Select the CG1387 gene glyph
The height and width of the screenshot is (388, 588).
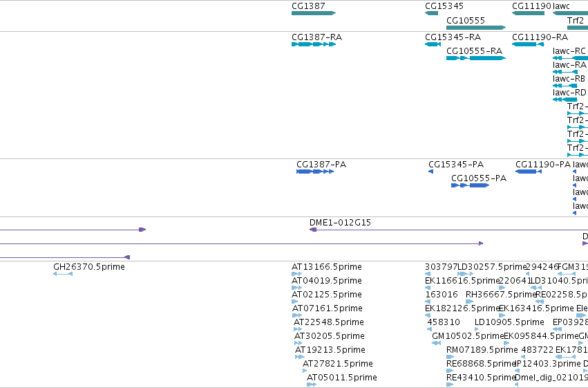(314, 13)
